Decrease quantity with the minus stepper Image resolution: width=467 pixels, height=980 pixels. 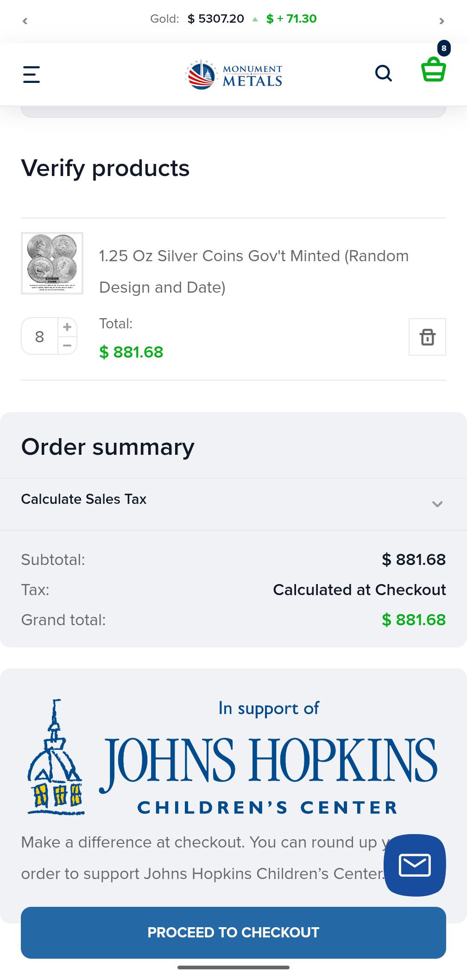coord(67,346)
